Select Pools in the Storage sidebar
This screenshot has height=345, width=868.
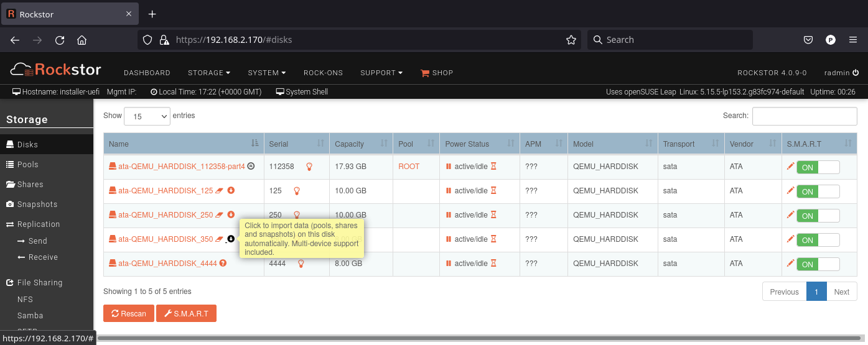(27, 165)
